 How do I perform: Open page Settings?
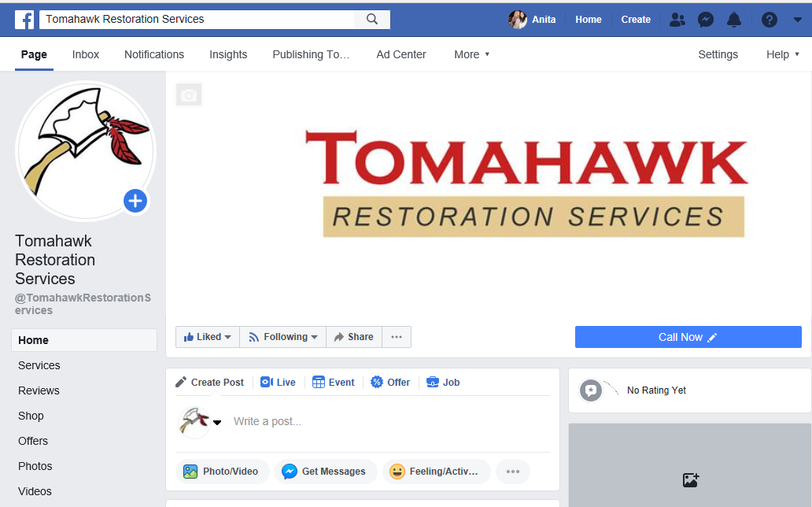click(718, 54)
